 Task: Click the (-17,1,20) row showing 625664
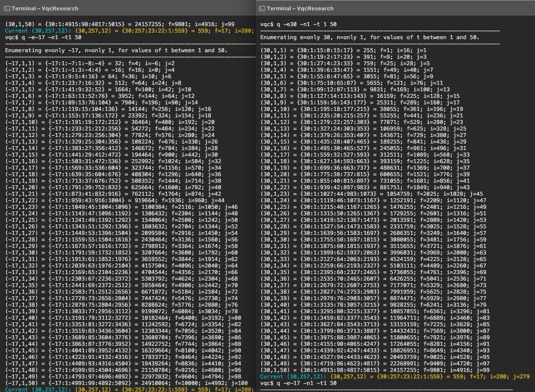tap(113, 188)
